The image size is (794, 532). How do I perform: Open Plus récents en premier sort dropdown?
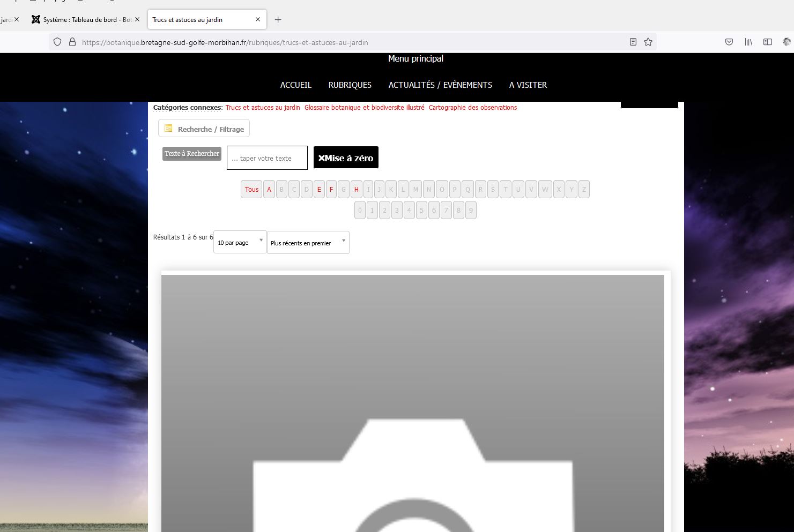[308, 243]
